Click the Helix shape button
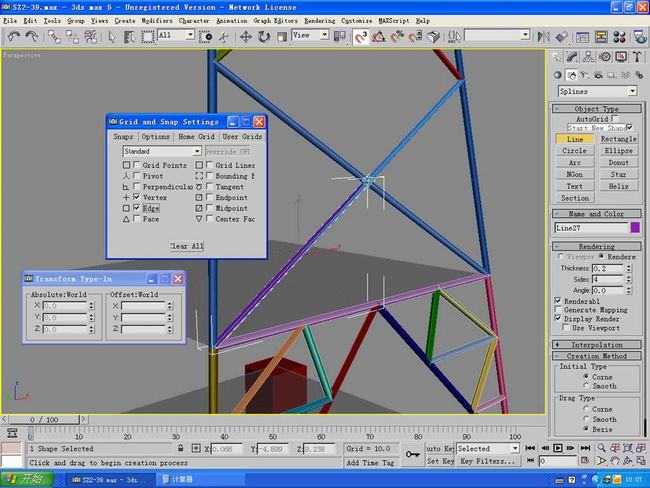The height and width of the screenshot is (488, 650). coord(618,186)
